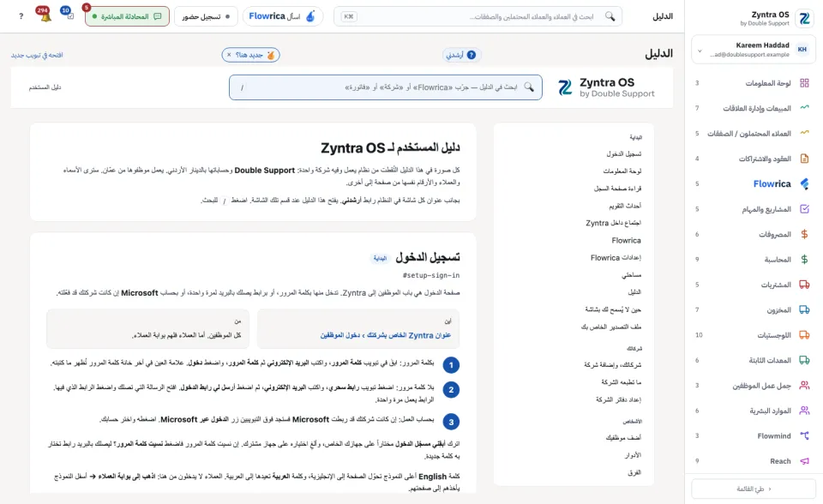The image size is (823, 504).
Task: Click the أرشدني guide-me button
Action: [461, 55]
